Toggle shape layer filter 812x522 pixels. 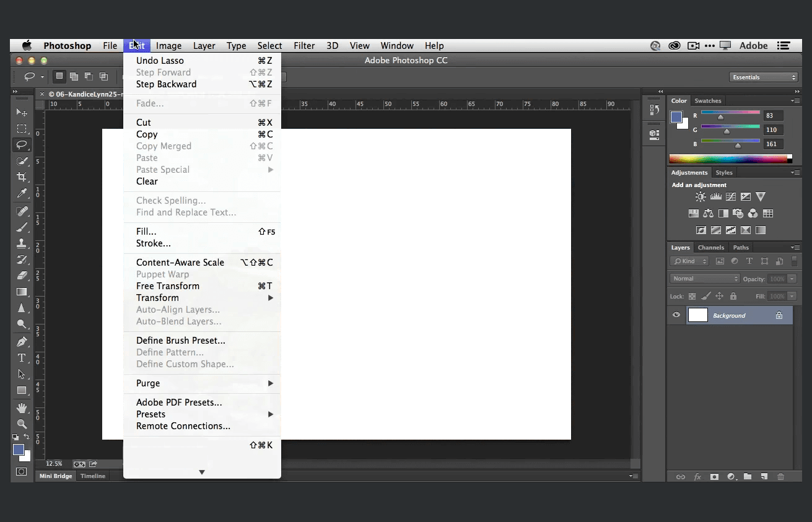click(x=764, y=261)
